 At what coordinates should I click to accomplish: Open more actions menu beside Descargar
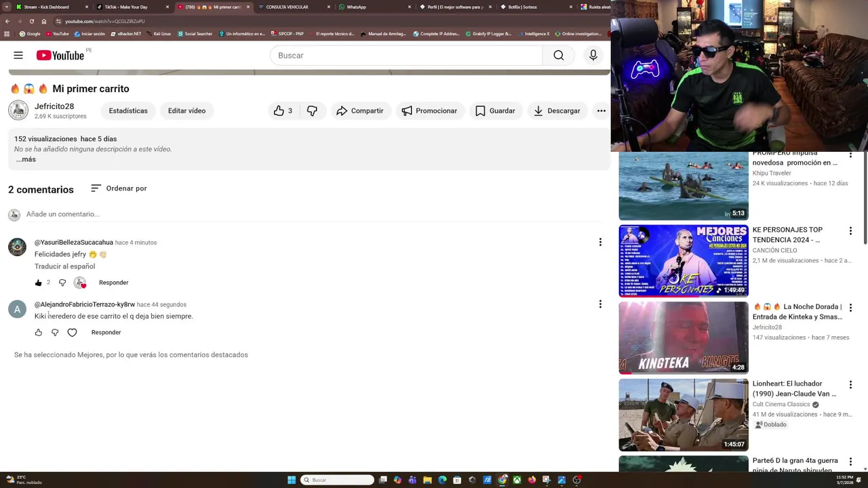[x=601, y=110]
